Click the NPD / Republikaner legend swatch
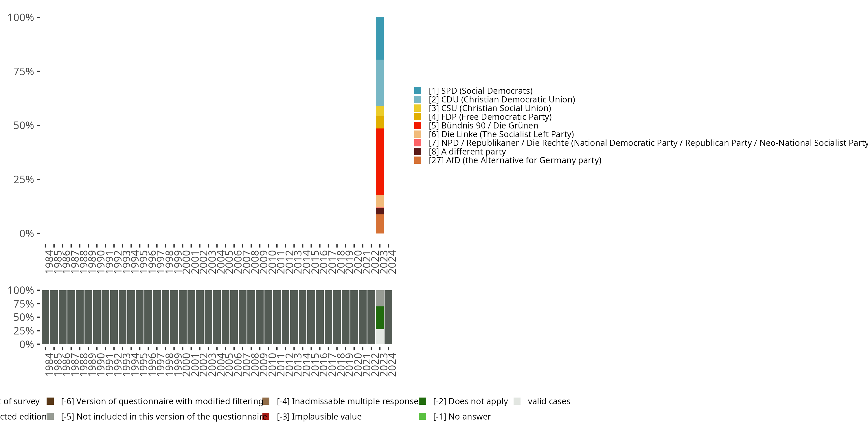The height and width of the screenshot is (434, 868). (x=418, y=143)
